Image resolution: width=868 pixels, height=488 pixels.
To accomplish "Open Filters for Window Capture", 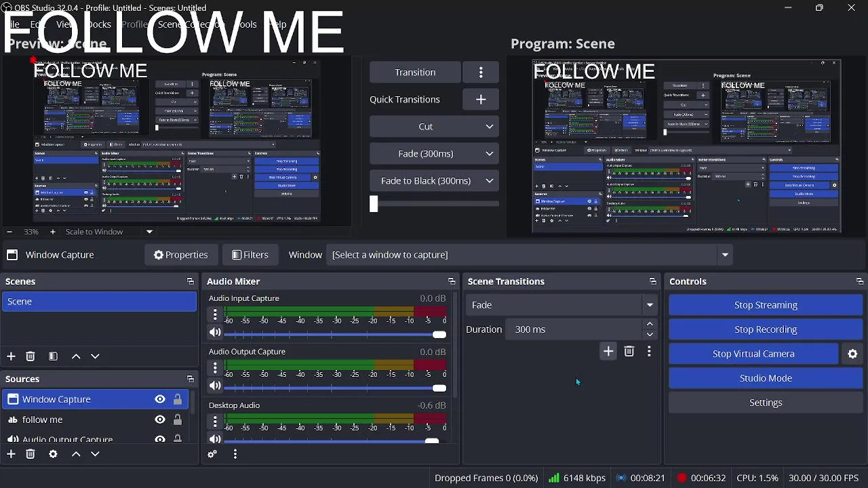I will 250,255.
